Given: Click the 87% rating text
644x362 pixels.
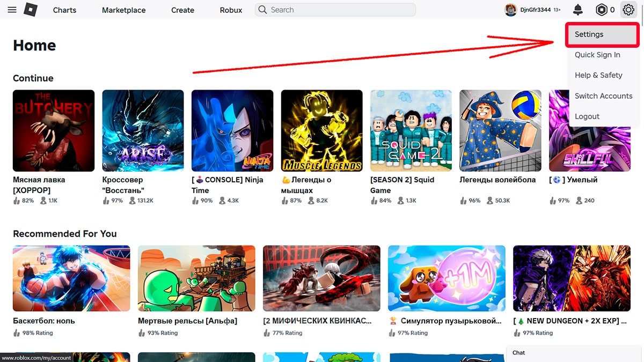Looking at the screenshot, I should [x=296, y=201].
